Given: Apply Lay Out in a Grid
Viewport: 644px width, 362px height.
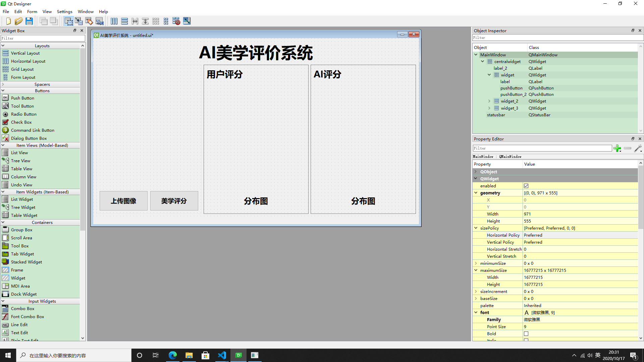Looking at the screenshot, I should click(156, 21).
